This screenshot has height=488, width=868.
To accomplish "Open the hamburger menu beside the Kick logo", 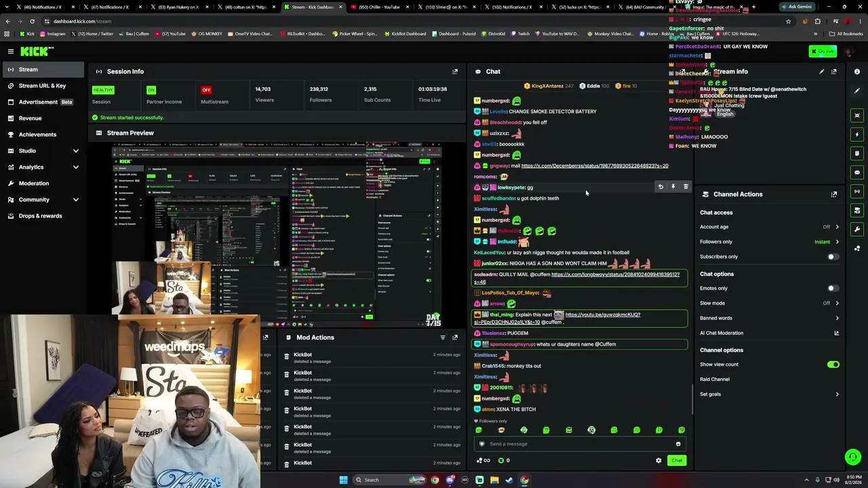I will pos(11,52).
